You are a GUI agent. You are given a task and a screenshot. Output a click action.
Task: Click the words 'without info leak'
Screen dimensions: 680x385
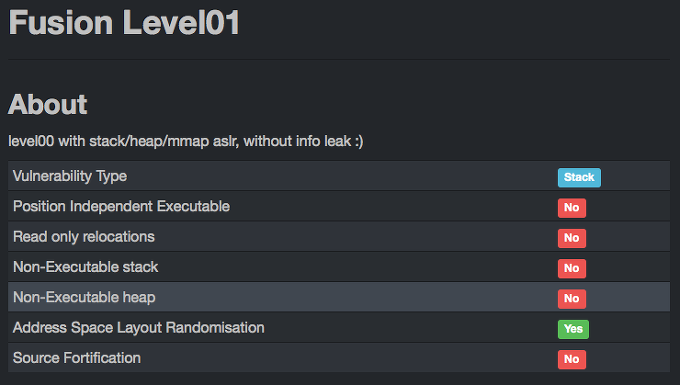(297, 141)
